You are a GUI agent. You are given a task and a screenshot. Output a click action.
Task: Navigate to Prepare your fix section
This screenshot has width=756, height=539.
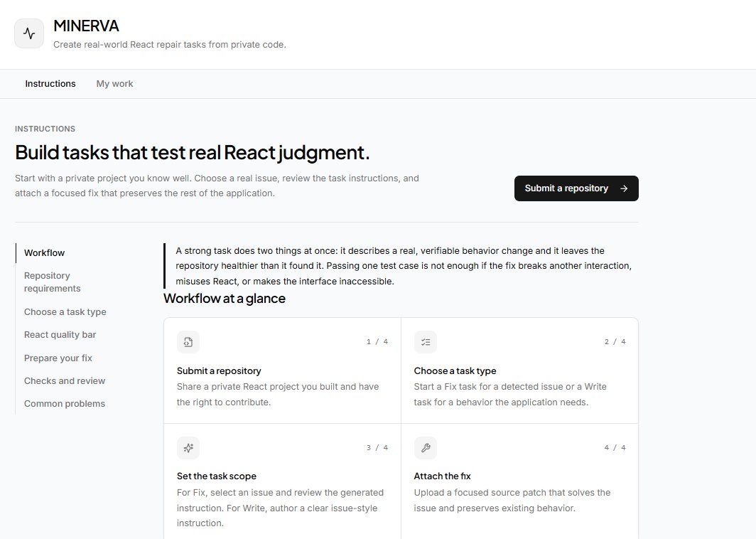(58, 358)
